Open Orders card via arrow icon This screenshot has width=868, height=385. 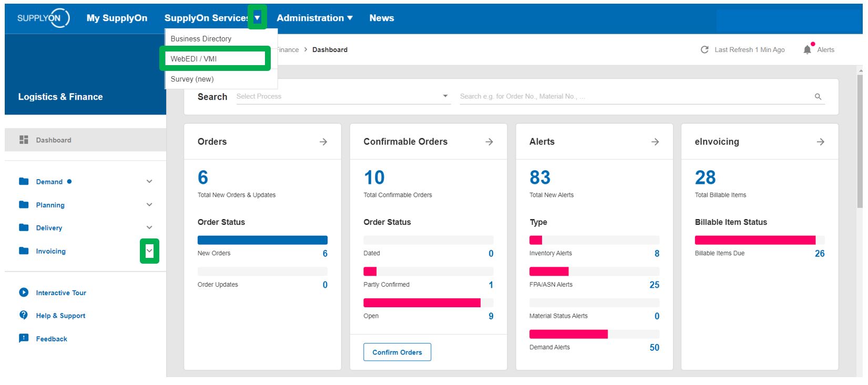tap(323, 142)
